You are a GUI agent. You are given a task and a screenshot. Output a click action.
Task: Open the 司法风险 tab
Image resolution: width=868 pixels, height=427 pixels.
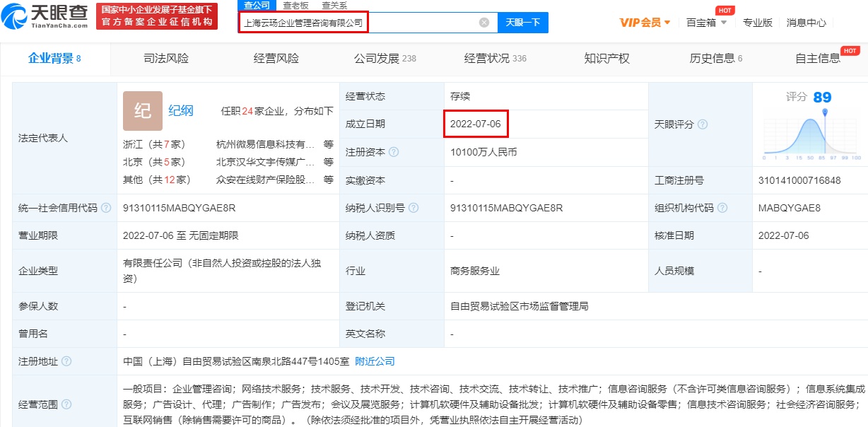click(166, 59)
